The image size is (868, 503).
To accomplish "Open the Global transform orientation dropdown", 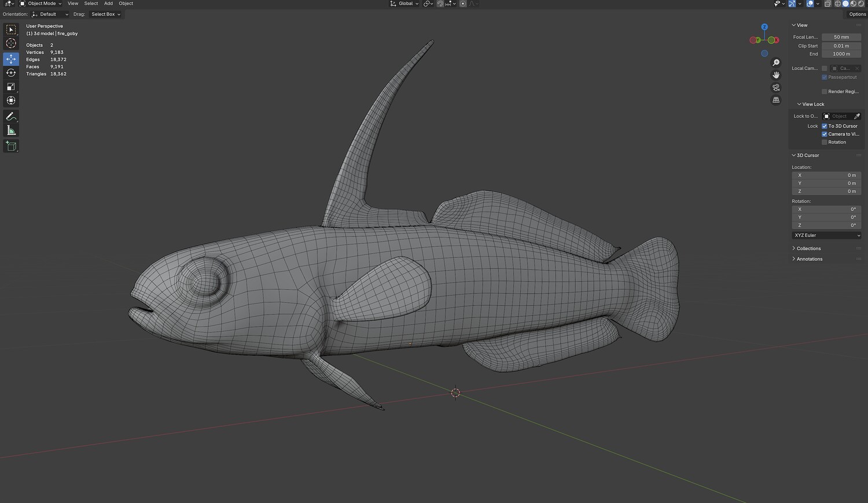I will 404,3.
